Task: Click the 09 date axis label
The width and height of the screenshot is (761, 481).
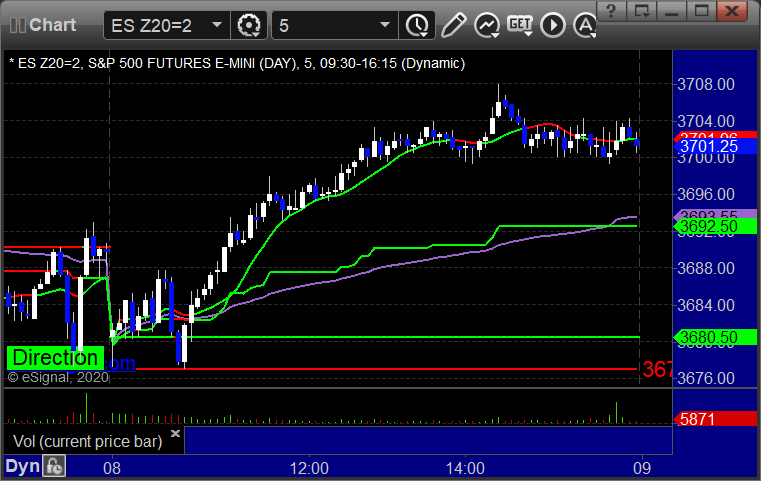Action: pyautogui.click(x=642, y=468)
